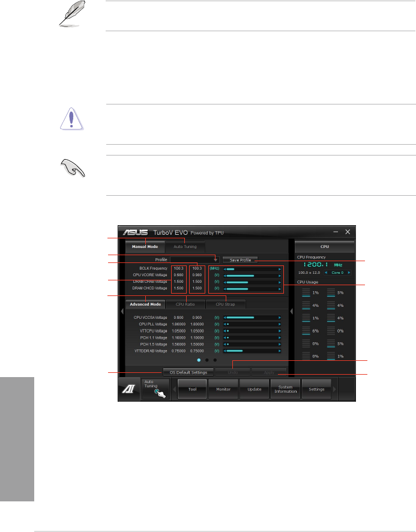
Task: Decrease DRAM CHCD Voltage left arrow
Action: [x=225, y=289]
